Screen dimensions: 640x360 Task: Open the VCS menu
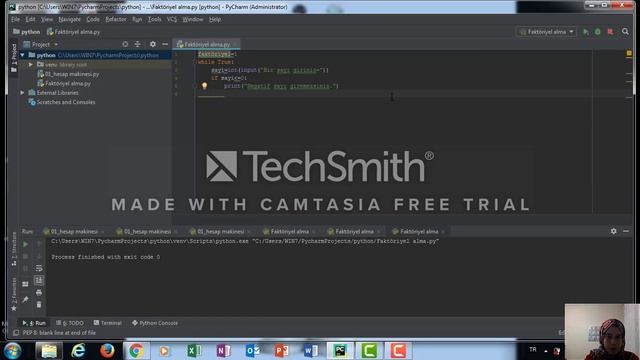[x=172, y=19]
